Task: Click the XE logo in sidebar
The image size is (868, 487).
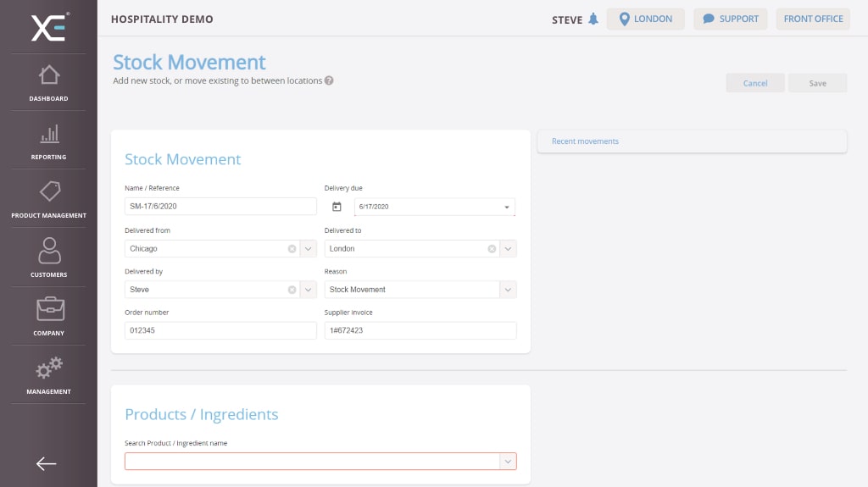Action: click(x=48, y=26)
